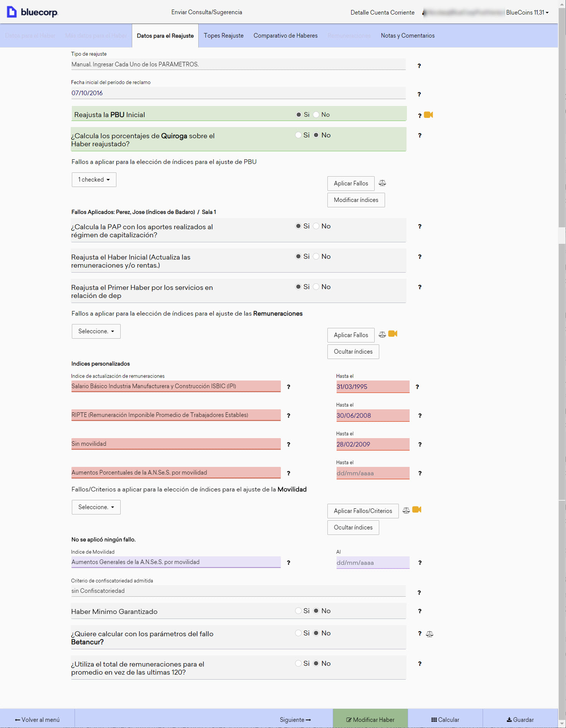Go back with Volver al menú
This screenshot has height=728, width=566.
(37, 720)
